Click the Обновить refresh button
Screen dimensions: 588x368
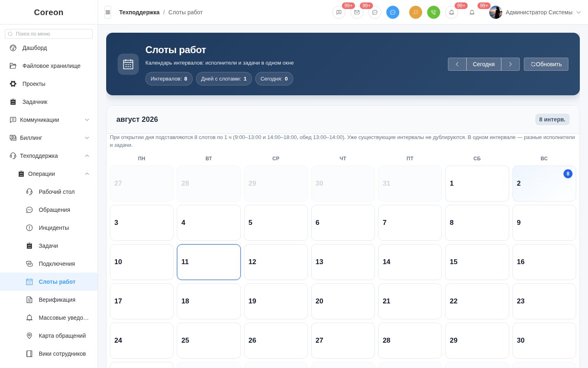[546, 64]
